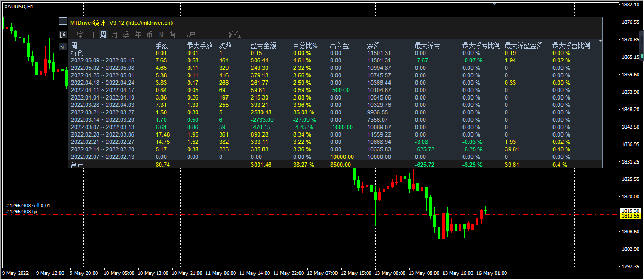This screenshot has width=644, height=280.
Task: Select the 周 weekly tab
Action: tap(103, 34)
